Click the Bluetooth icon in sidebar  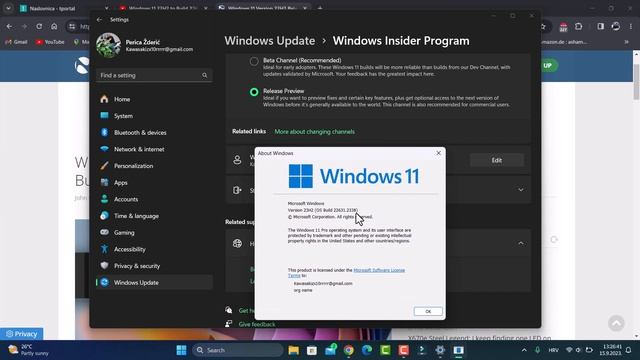coord(104,132)
